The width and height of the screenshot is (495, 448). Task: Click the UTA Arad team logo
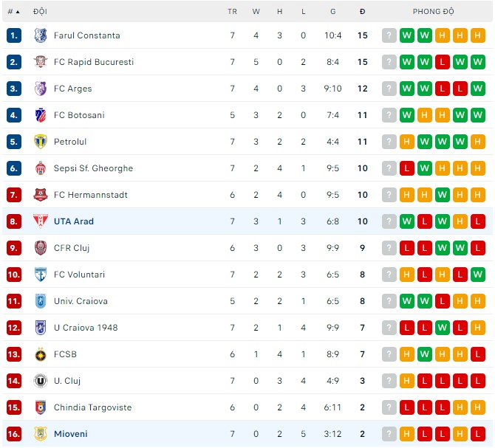pos(40,221)
